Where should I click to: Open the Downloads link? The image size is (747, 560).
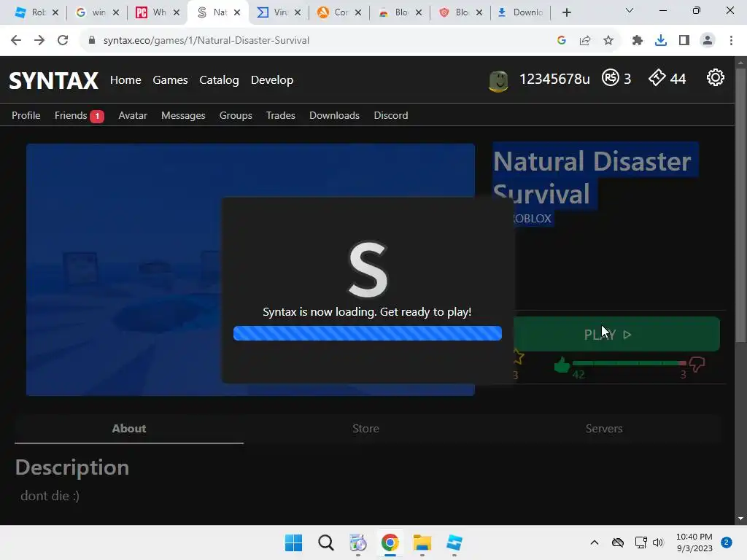334,115
